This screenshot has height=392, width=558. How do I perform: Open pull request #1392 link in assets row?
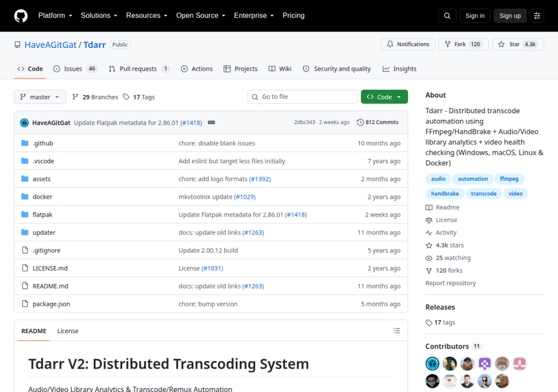click(260, 179)
